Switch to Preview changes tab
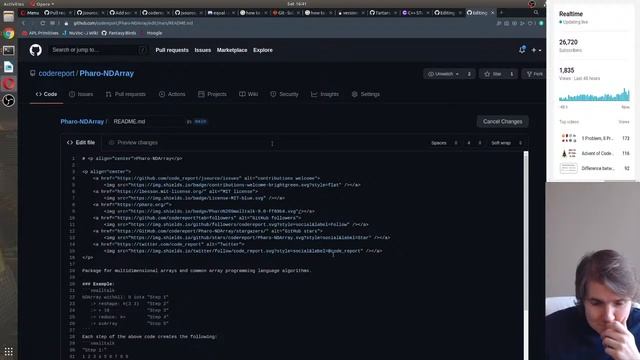Image resolution: width=640 pixels, height=360 pixels. click(x=133, y=142)
